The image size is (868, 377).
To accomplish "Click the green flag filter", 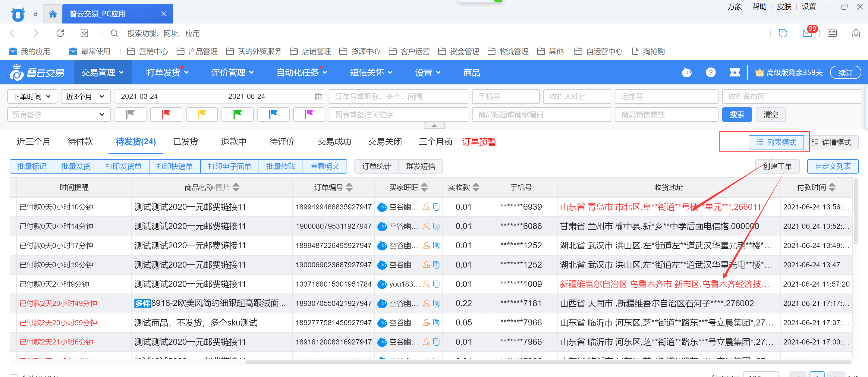I will pos(237,115).
